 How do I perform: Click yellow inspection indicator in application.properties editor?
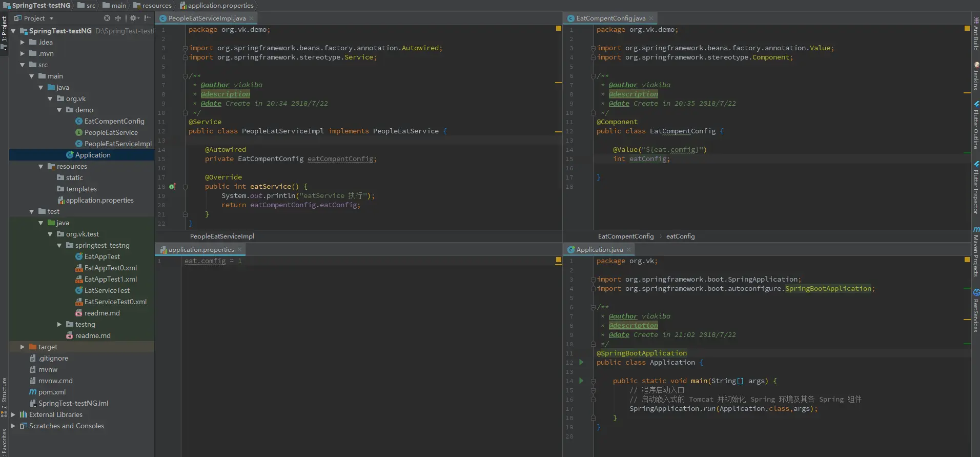559,260
